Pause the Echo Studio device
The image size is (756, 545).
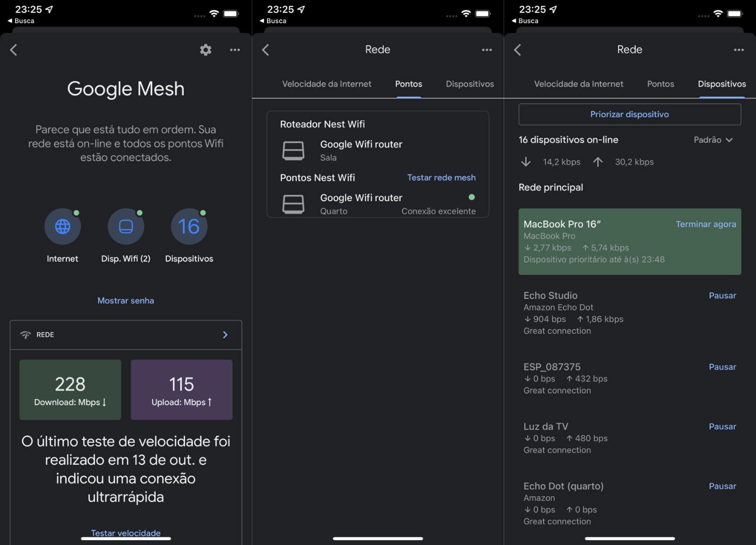coord(722,296)
